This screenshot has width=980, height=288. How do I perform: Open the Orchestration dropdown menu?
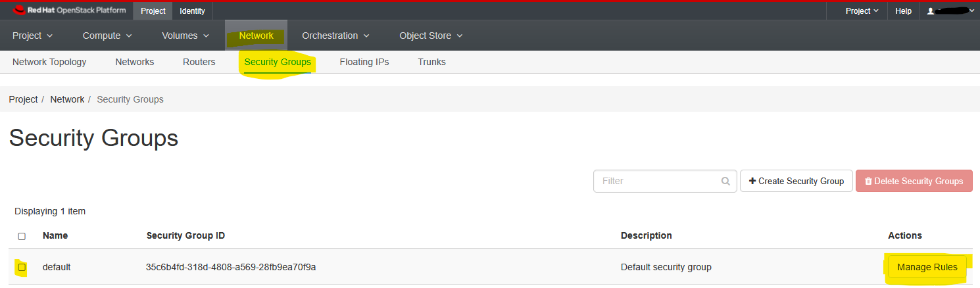(x=335, y=36)
